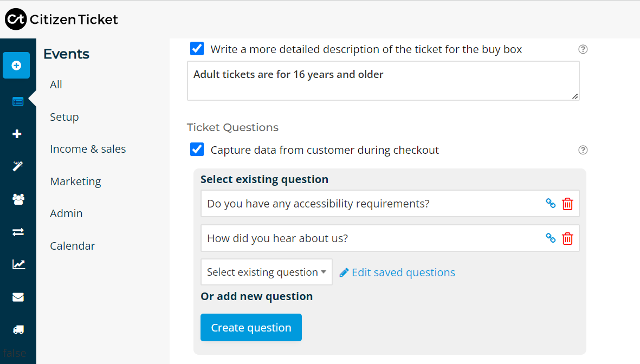
Task: Delete the accessibility requirements question
Action: pyautogui.click(x=567, y=204)
